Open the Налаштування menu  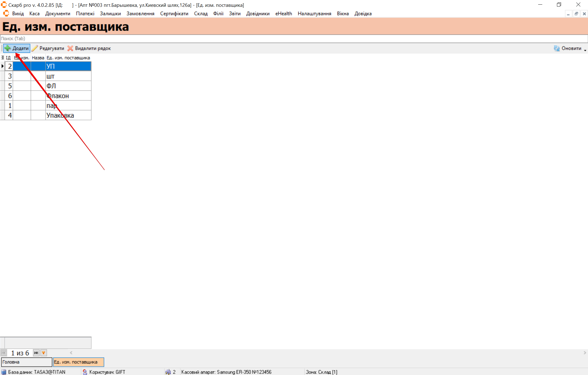[314, 14]
